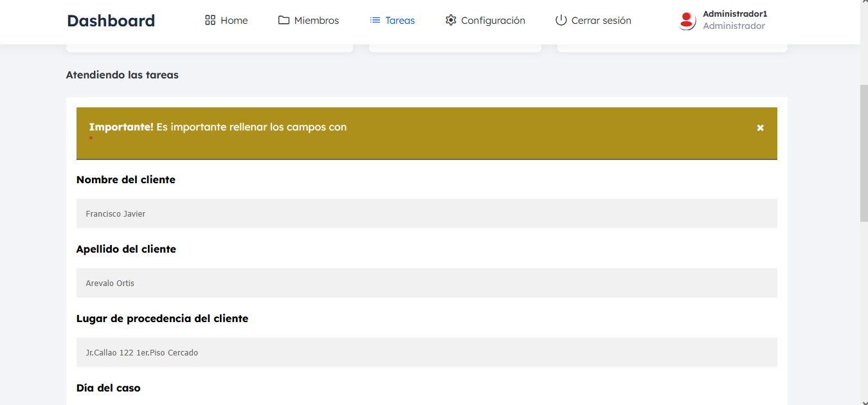Click the Home grid icon
This screenshot has height=405, width=868.
[210, 20]
